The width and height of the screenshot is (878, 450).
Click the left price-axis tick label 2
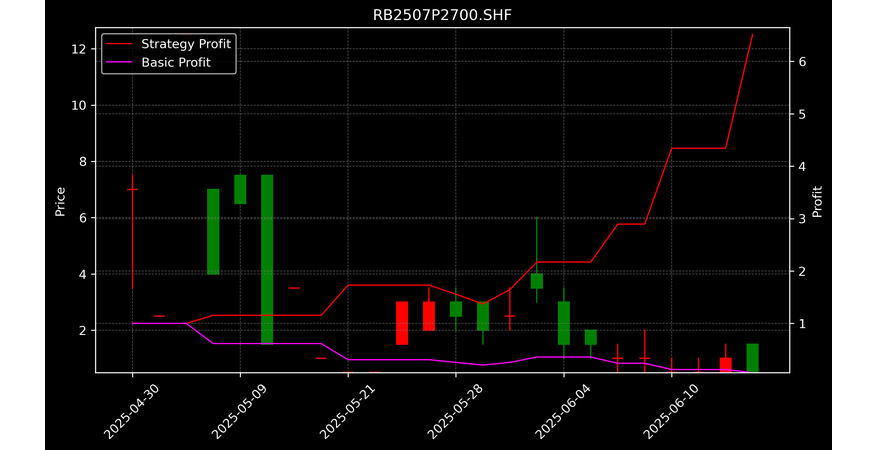82,330
